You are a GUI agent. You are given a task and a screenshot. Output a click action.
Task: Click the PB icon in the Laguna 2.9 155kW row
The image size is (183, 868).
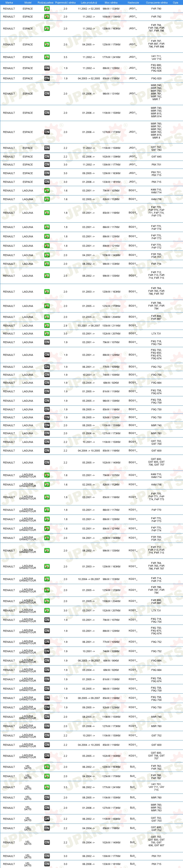(x=47, y=326)
